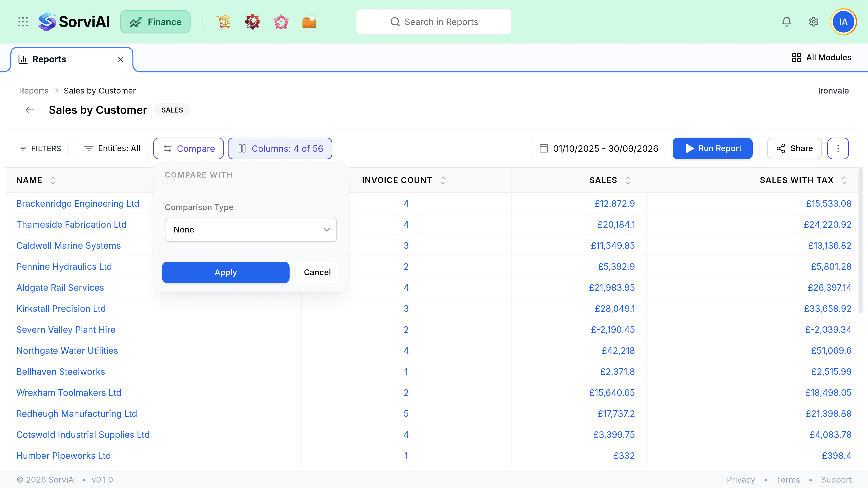Screen dimensions: 868x488
Task: Click the search magnifier icon
Action: [x=395, y=22]
